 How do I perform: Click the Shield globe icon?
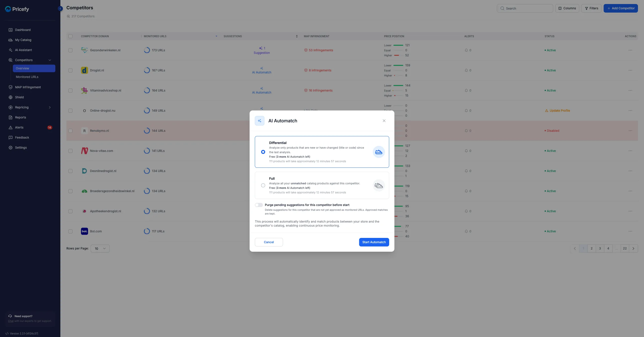(11, 97)
